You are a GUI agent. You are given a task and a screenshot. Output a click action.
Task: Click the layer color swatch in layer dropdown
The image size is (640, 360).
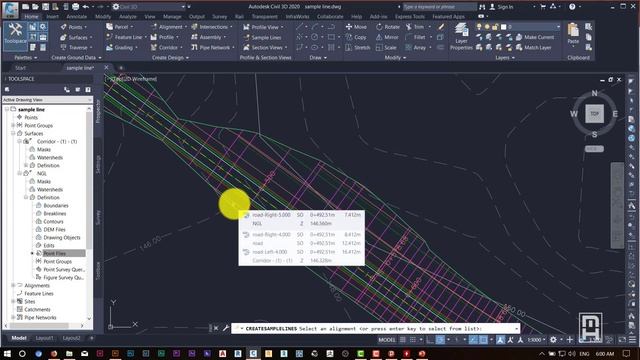(503, 27)
